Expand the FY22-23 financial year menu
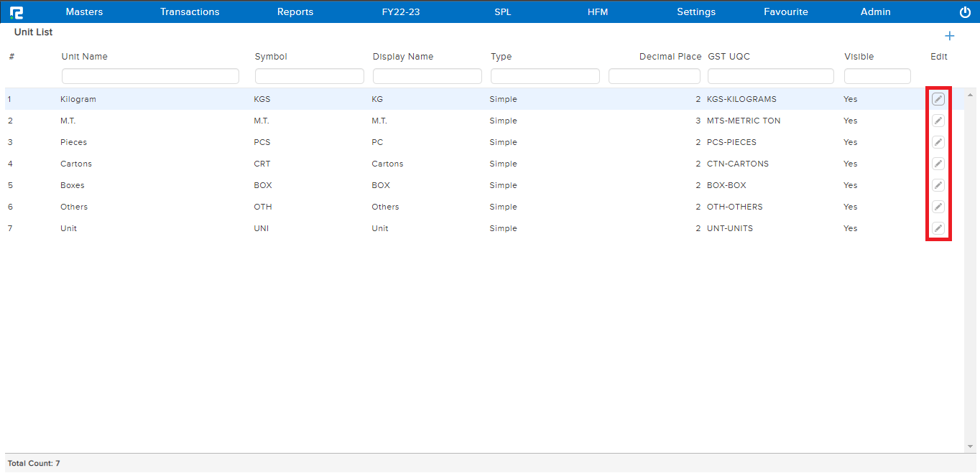 (401, 12)
